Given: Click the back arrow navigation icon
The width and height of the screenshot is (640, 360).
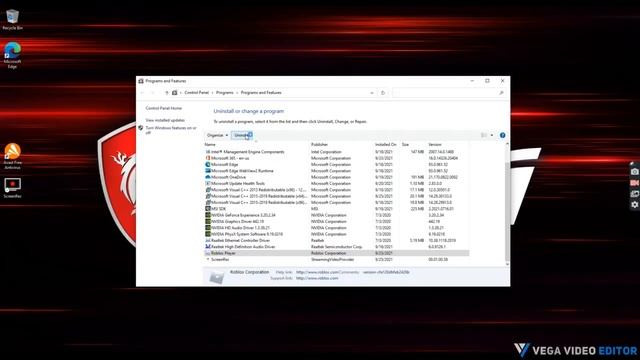Looking at the screenshot, I should [142, 93].
